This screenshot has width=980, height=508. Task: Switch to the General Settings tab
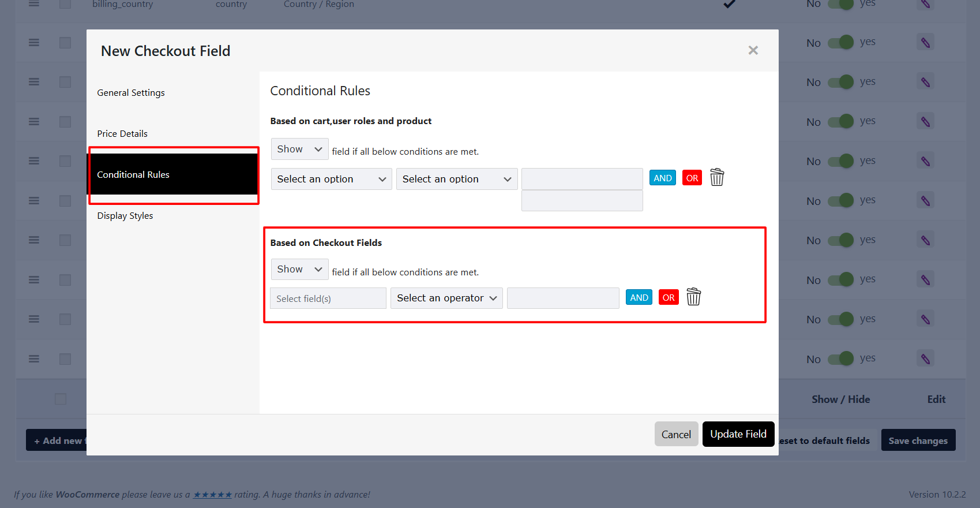click(131, 92)
